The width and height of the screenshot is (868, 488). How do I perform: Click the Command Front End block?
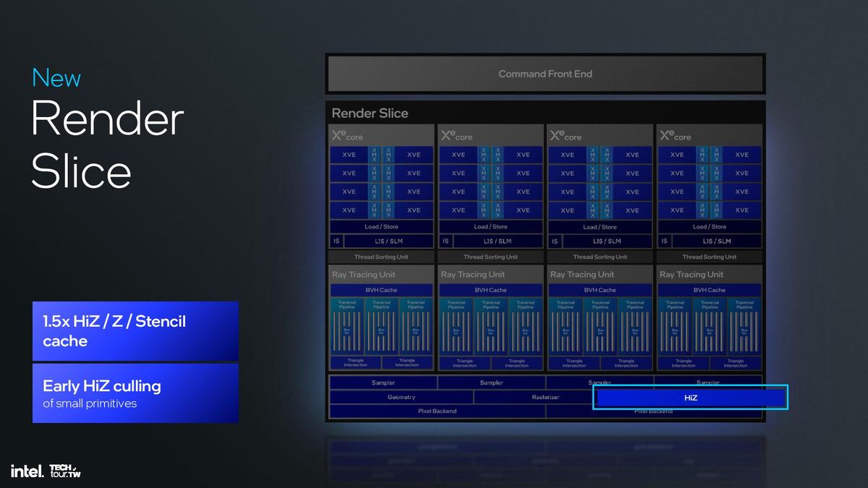tap(545, 74)
